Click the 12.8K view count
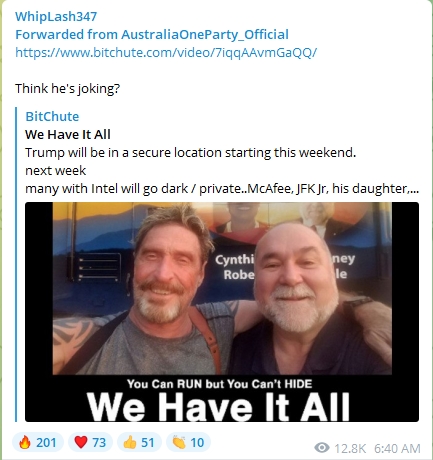 [350, 448]
